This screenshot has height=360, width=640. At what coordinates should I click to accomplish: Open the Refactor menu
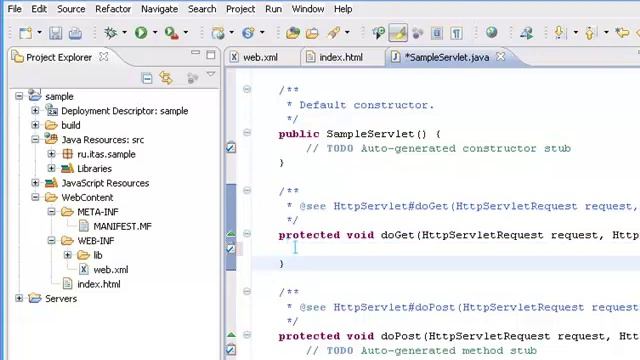(x=113, y=9)
